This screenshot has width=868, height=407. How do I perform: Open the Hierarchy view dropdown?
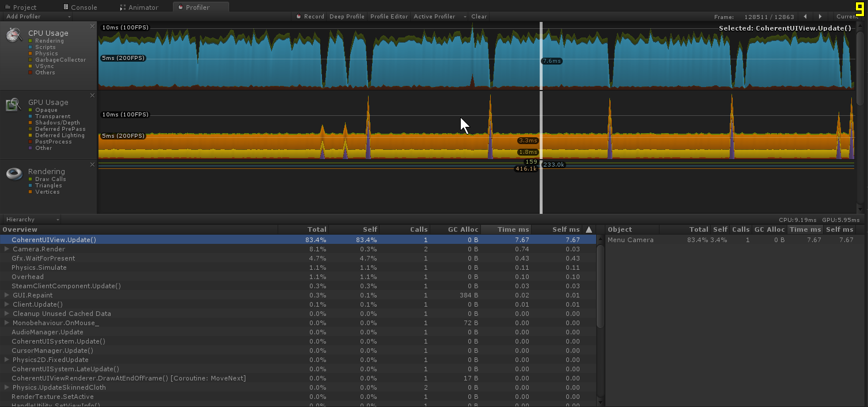tap(31, 220)
